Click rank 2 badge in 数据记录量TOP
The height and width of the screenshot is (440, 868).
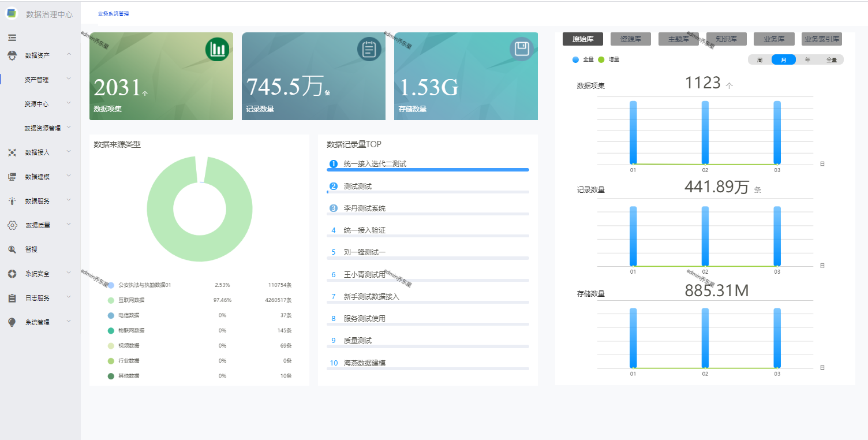(x=333, y=186)
